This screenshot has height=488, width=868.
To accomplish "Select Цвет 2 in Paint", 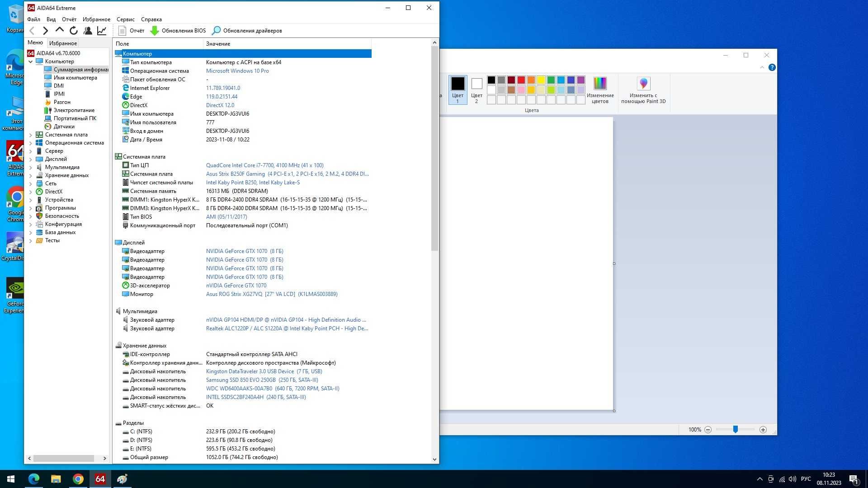I will tap(476, 90).
